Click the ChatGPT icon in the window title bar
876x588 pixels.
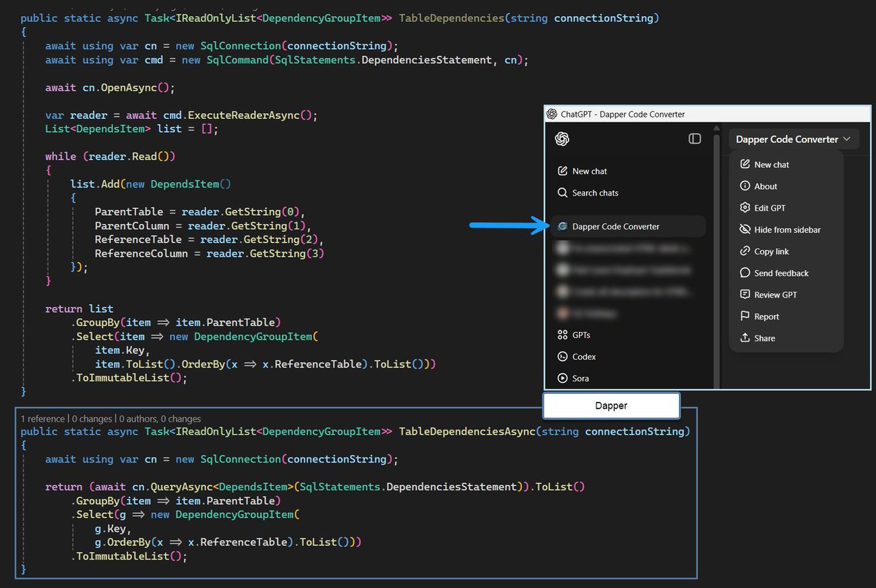coord(552,114)
